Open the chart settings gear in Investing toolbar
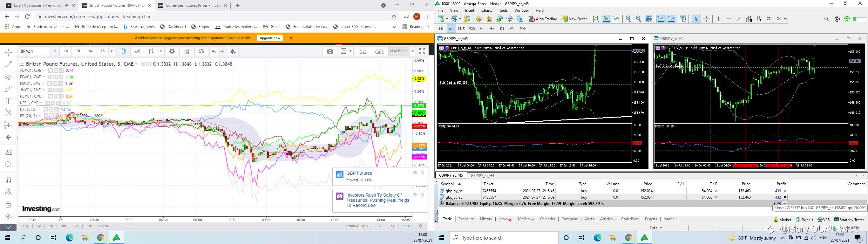 click(172, 51)
